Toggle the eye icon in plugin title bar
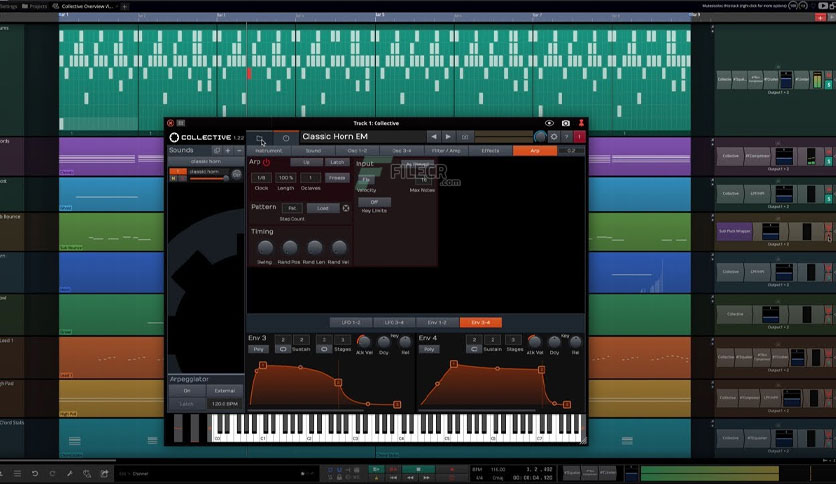836x484 pixels. click(x=549, y=123)
